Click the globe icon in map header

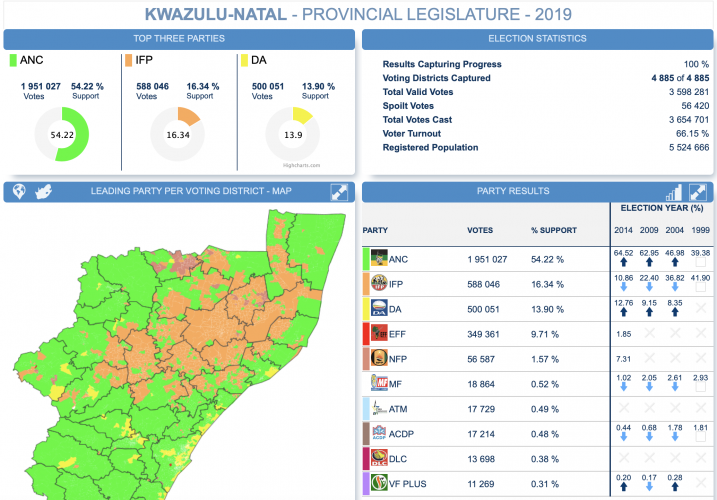(18, 192)
